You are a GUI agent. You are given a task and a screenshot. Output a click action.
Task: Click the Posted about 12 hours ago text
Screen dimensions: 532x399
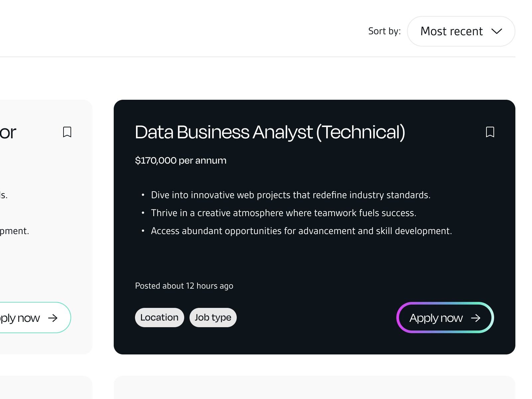tap(184, 286)
